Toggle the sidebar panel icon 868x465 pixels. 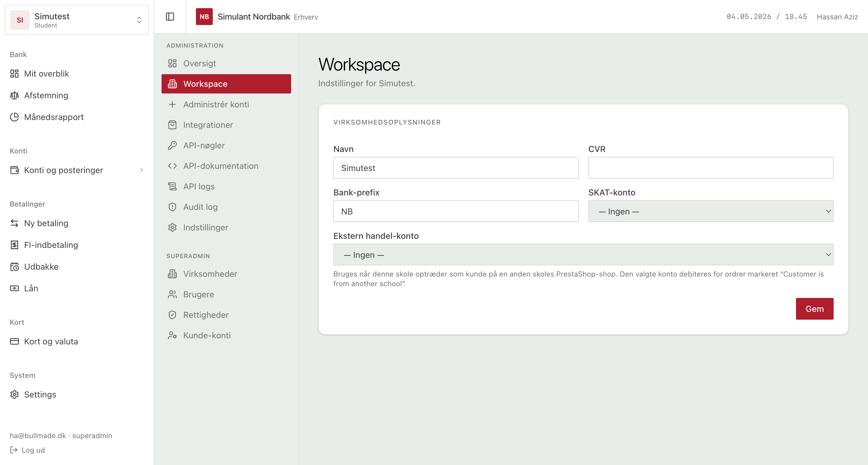[170, 17]
